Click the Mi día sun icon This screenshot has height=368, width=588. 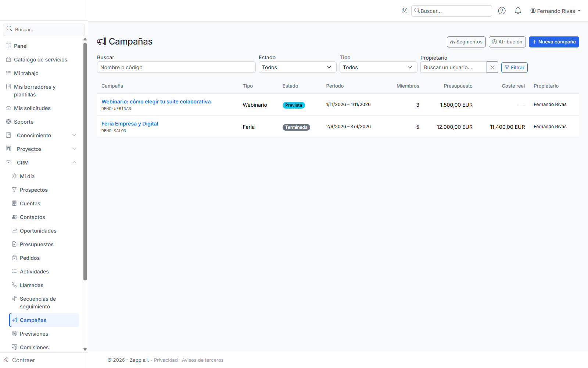point(14,176)
